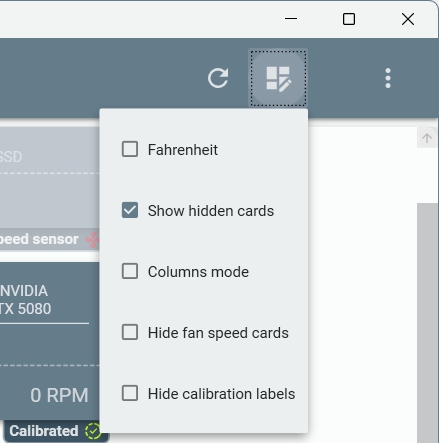Click the speed sensor label

click(39, 239)
